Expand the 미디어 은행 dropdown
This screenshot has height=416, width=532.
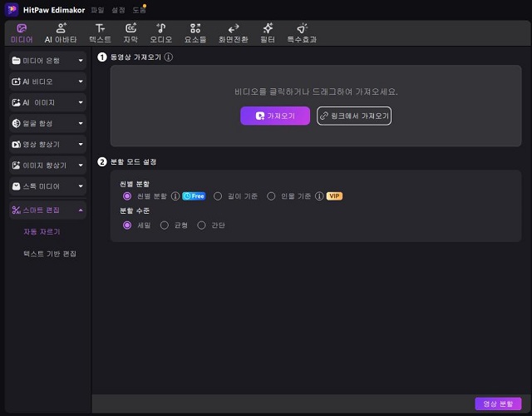point(47,61)
